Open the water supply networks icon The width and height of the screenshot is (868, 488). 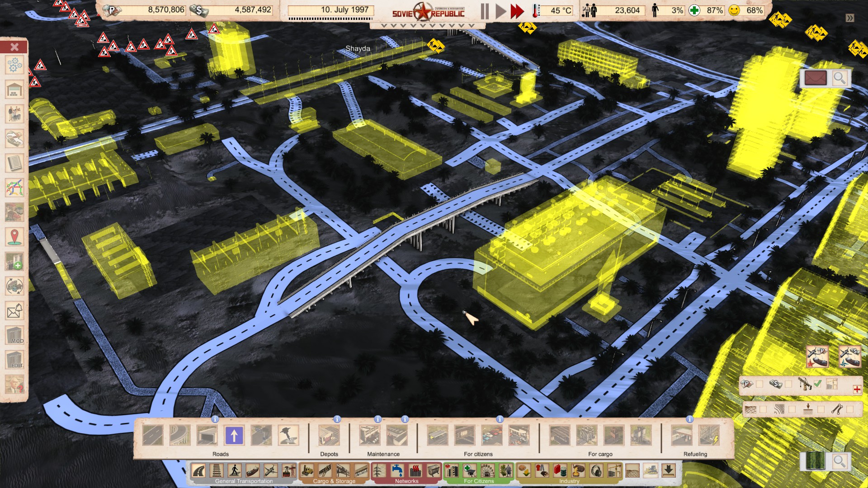click(x=397, y=471)
